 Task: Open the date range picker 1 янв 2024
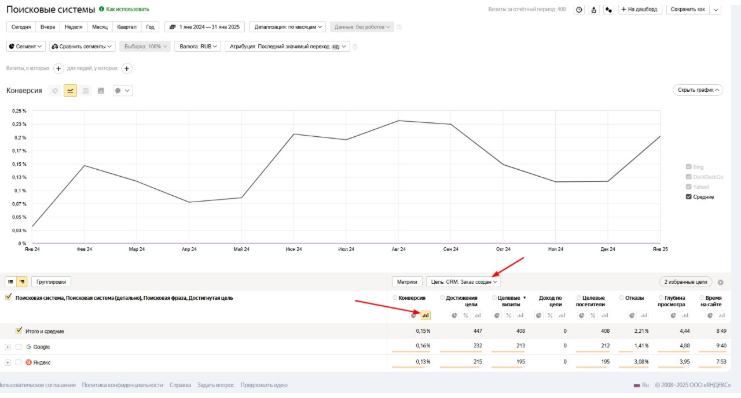(204, 27)
